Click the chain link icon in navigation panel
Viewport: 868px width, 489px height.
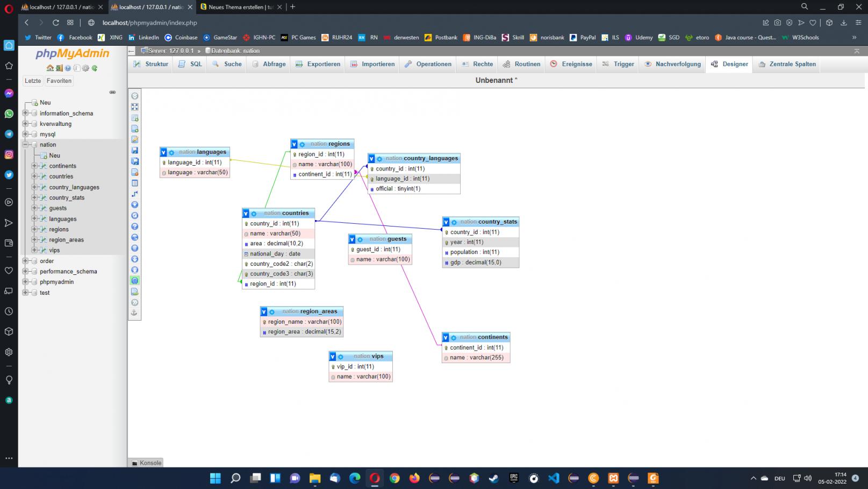point(112,92)
